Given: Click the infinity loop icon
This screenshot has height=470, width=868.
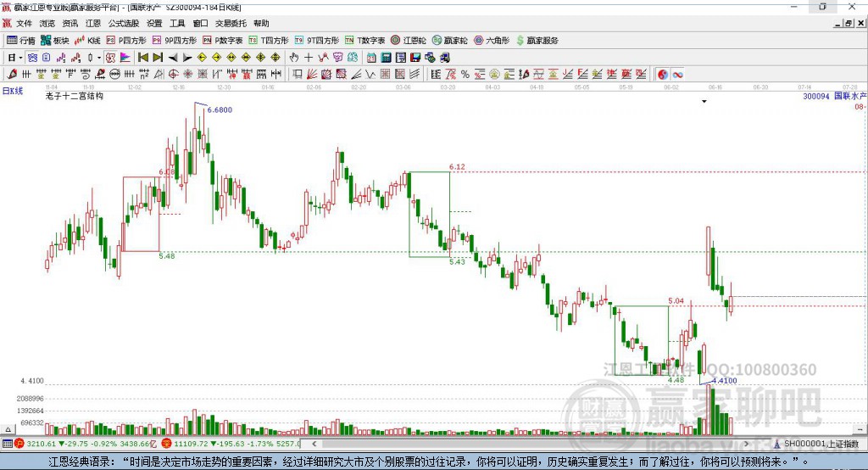Looking at the screenshot, I should pyautogui.click(x=677, y=75).
